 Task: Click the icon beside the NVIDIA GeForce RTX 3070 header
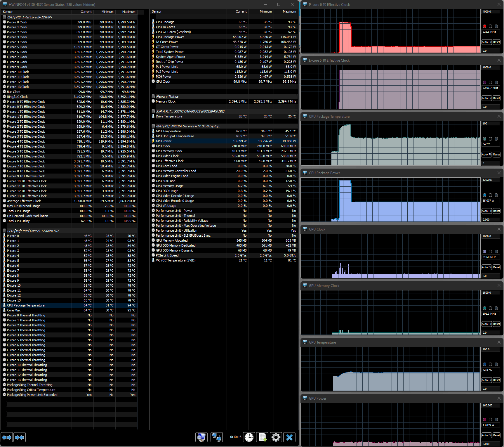click(x=153, y=126)
